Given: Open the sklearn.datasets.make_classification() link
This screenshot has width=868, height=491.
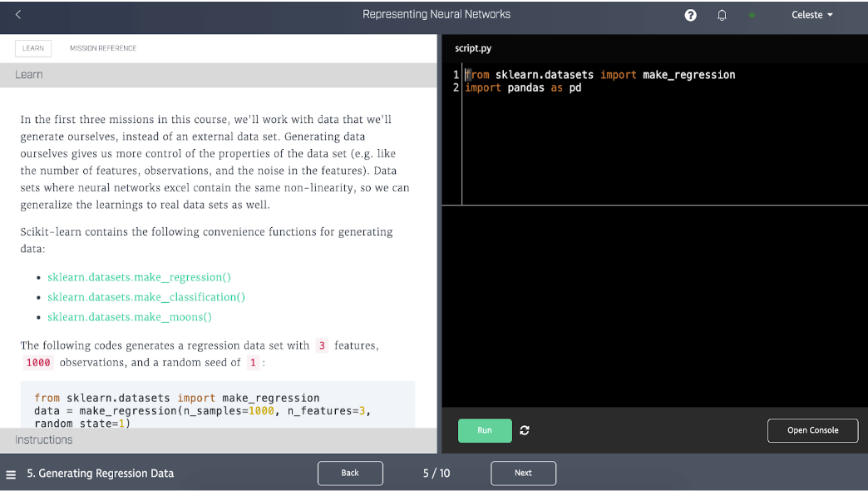Looking at the screenshot, I should tap(146, 297).
